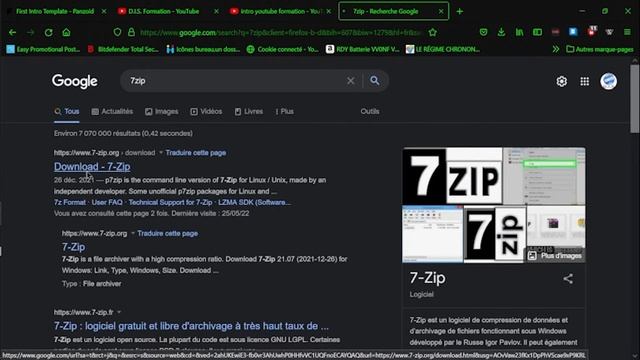640x360 pixels.
Task: Toggle the sidebar panel icon
Action: (x=537, y=32)
